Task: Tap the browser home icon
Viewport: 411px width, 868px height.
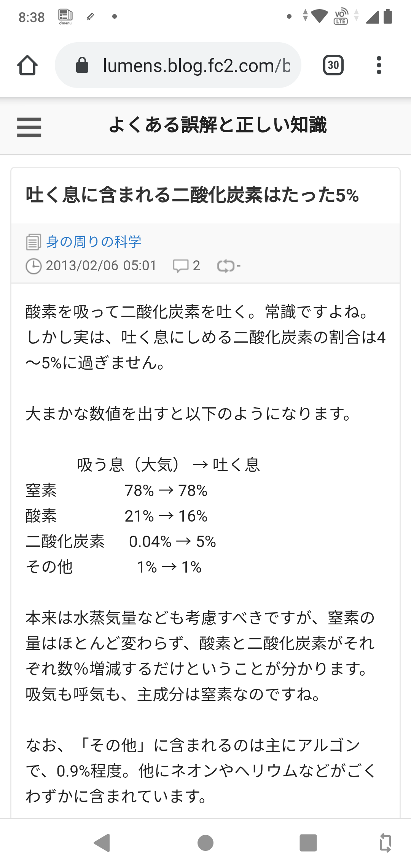Action: click(x=27, y=65)
